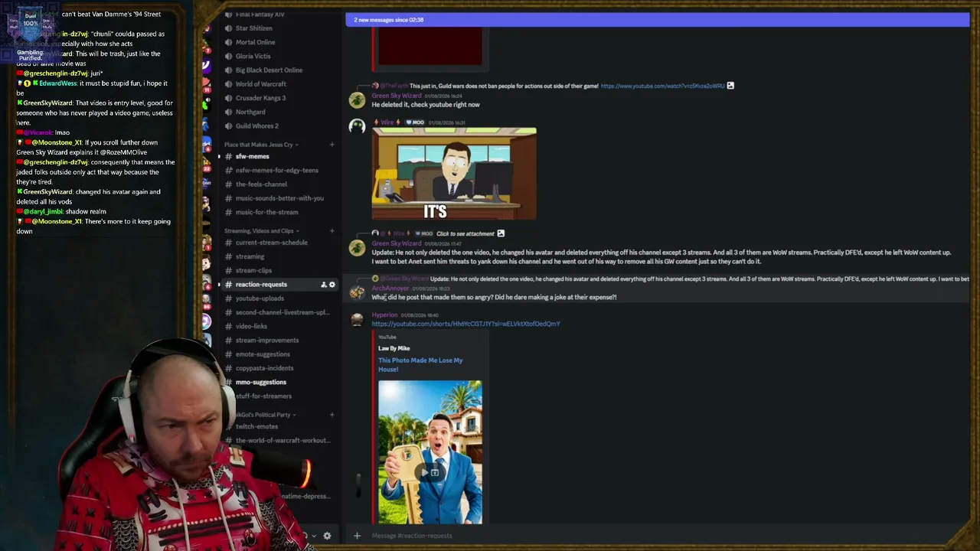Add channel to the Political Party category
The width and height of the screenshot is (980, 551).
(332, 415)
